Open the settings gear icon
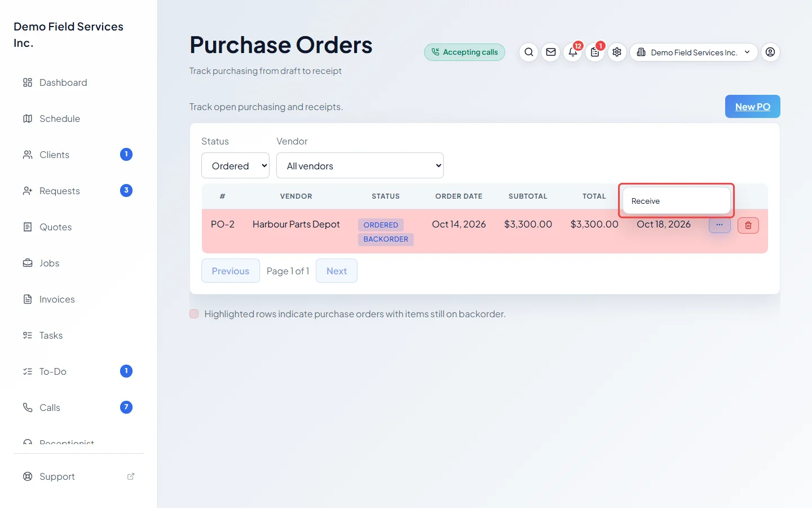This screenshot has width=812, height=508. [x=617, y=52]
